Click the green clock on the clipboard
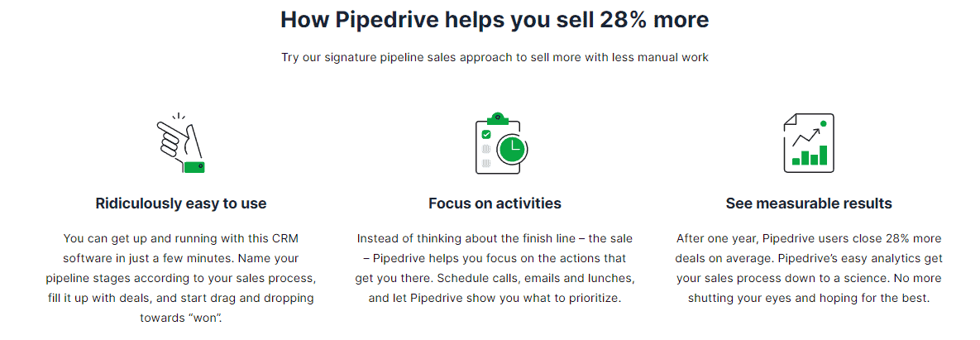Image resolution: width=980 pixels, height=340 pixels. pyautogui.click(x=512, y=147)
